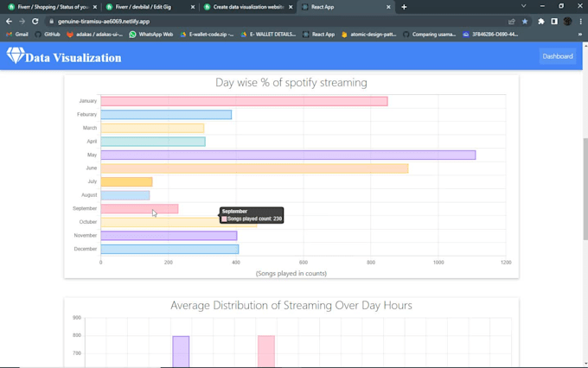The image size is (588, 368).
Task: Click the April teal bar
Action: point(153,142)
